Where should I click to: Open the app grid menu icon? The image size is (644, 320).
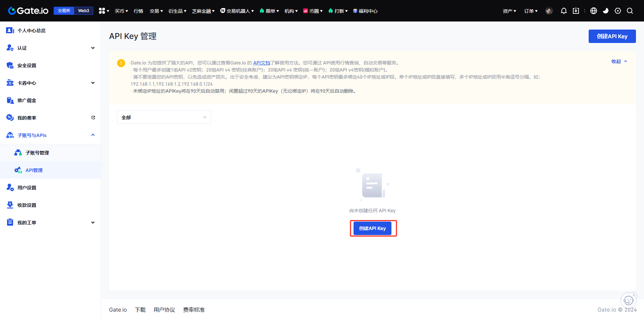tap(102, 11)
